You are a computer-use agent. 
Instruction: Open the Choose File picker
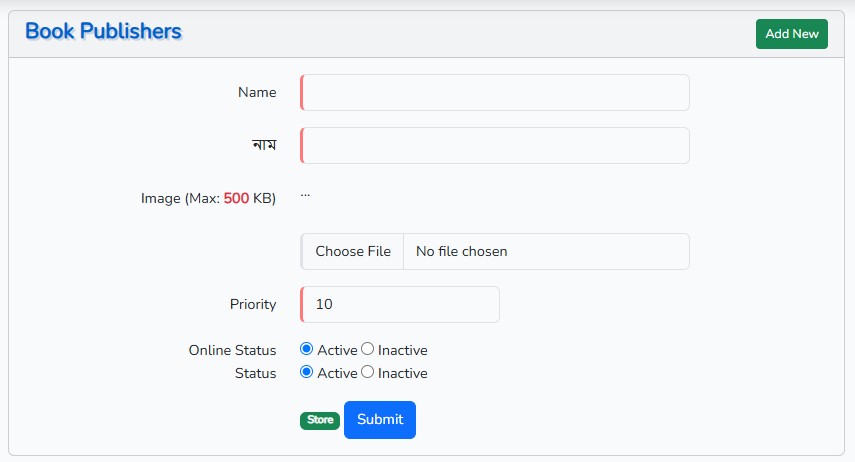pos(353,251)
